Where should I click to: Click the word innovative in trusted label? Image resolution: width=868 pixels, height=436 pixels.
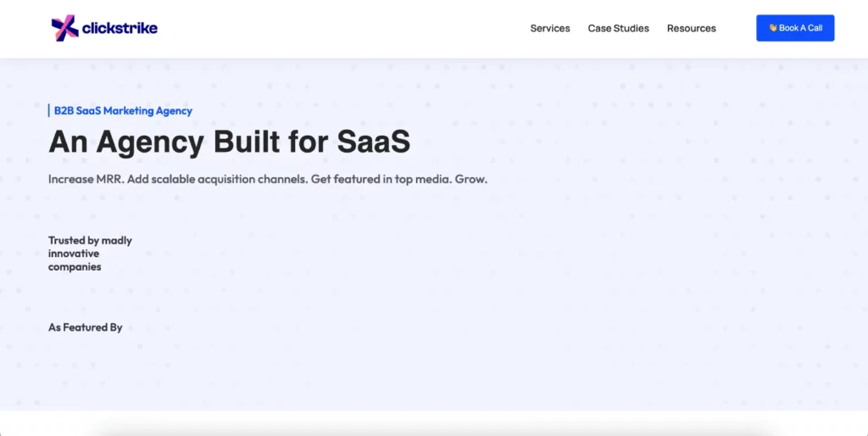click(74, 254)
